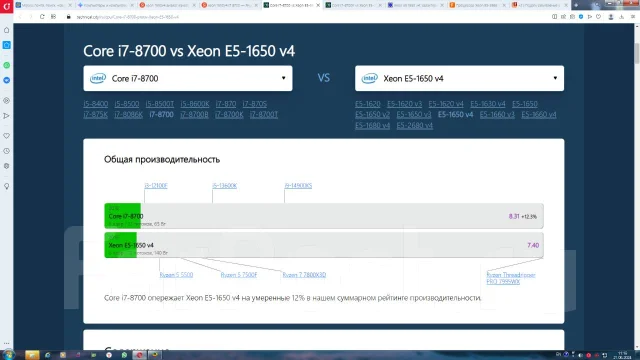Viewport: 640px width, 360px height.
Task: Open the E5-2680 v4 link
Action: [415, 125]
